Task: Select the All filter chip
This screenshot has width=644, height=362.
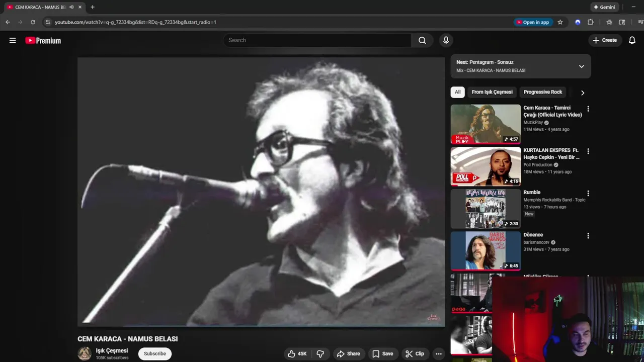Action: point(457,92)
